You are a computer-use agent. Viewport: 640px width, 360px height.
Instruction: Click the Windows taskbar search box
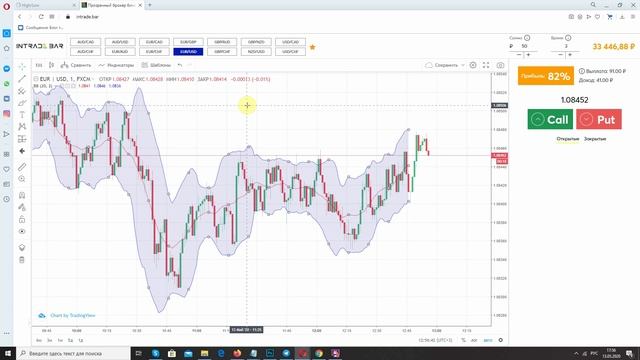(x=73, y=353)
